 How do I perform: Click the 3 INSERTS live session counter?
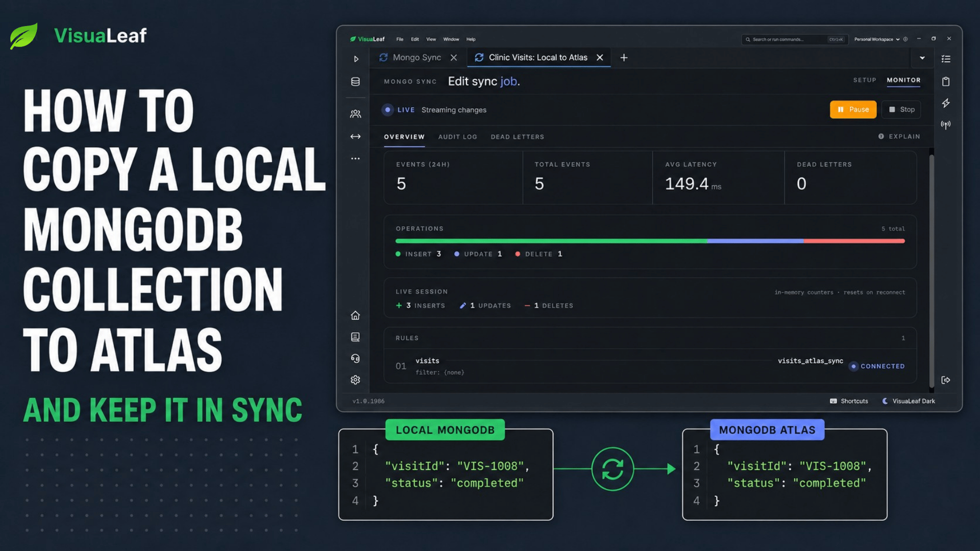pyautogui.click(x=421, y=306)
